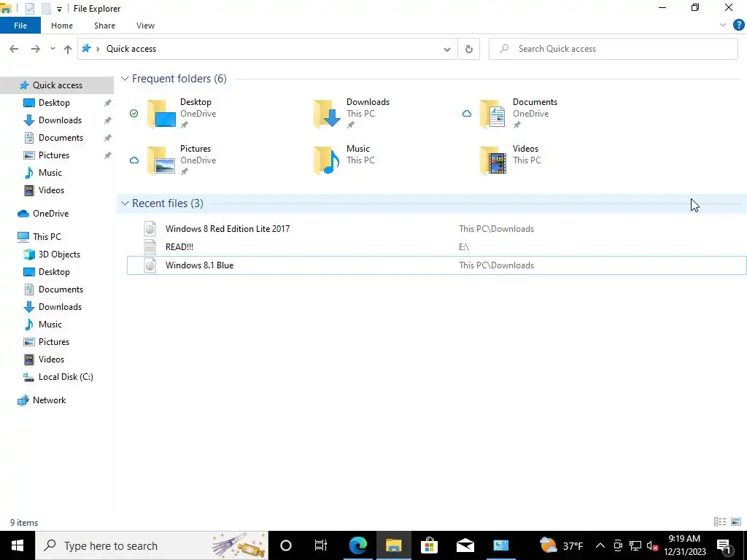Click the Back navigation arrow
The width and height of the screenshot is (747, 560).
click(x=14, y=49)
